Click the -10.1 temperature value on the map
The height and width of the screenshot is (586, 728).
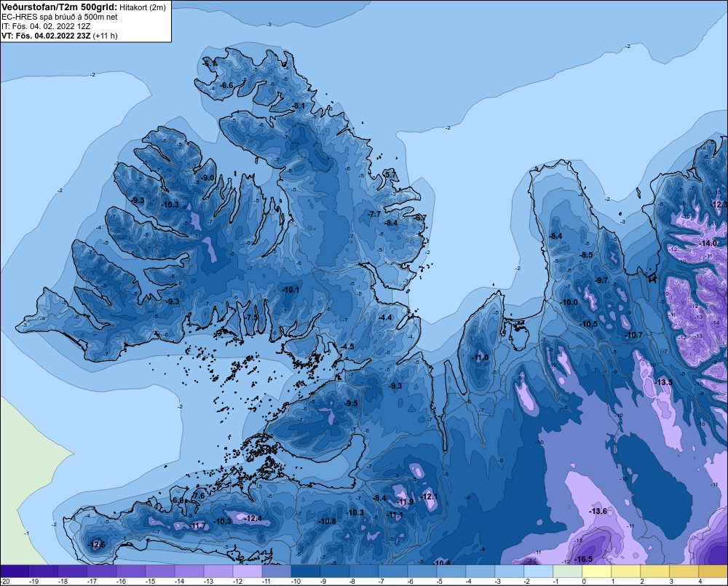(x=290, y=290)
